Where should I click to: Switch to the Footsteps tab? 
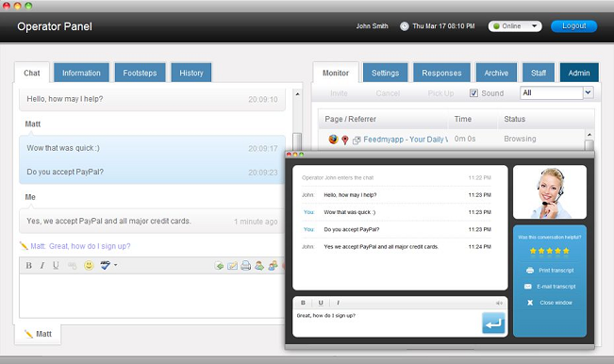pos(140,73)
